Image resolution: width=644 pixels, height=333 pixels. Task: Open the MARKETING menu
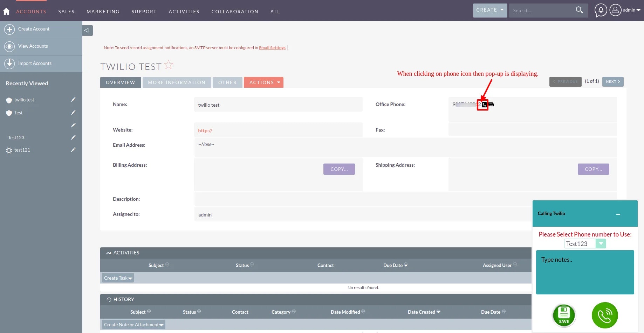pos(103,12)
